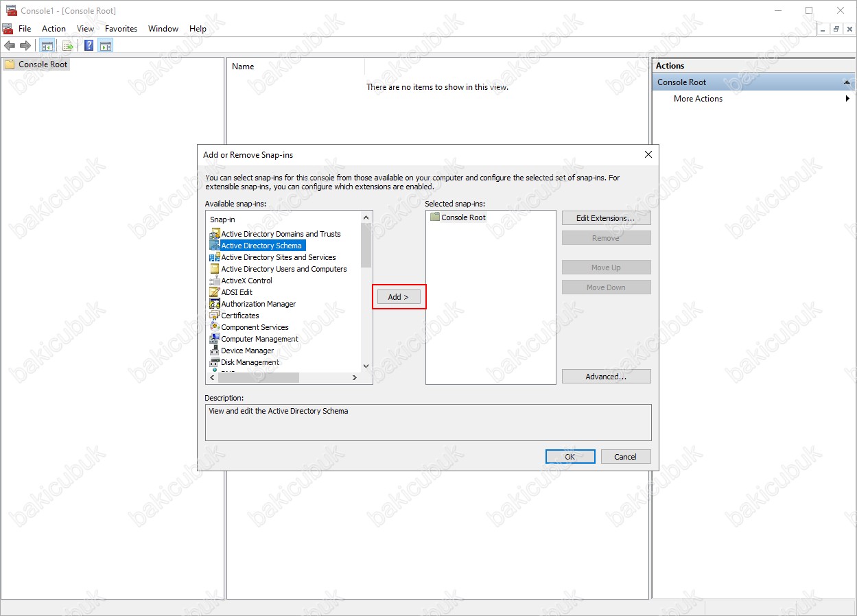The image size is (857, 616).
Task: Open the View menu
Action: [86, 29]
